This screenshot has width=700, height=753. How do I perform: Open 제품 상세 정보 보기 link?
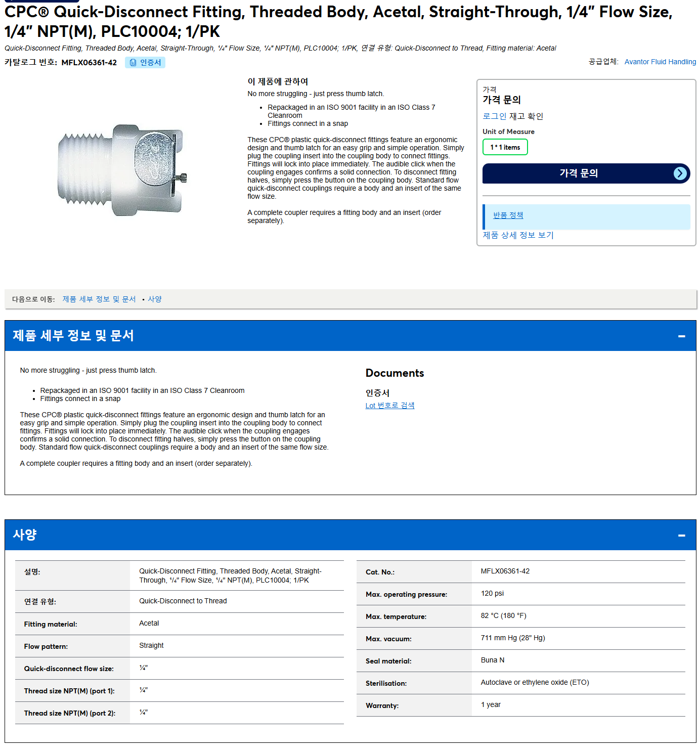pos(518,235)
